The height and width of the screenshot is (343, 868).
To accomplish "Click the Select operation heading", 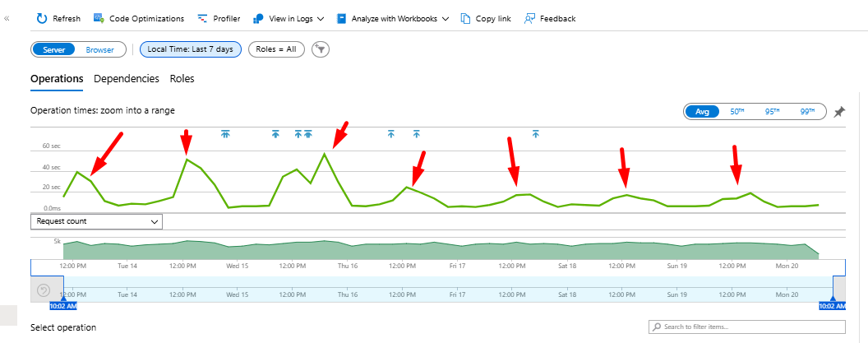I will [x=63, y=327].
